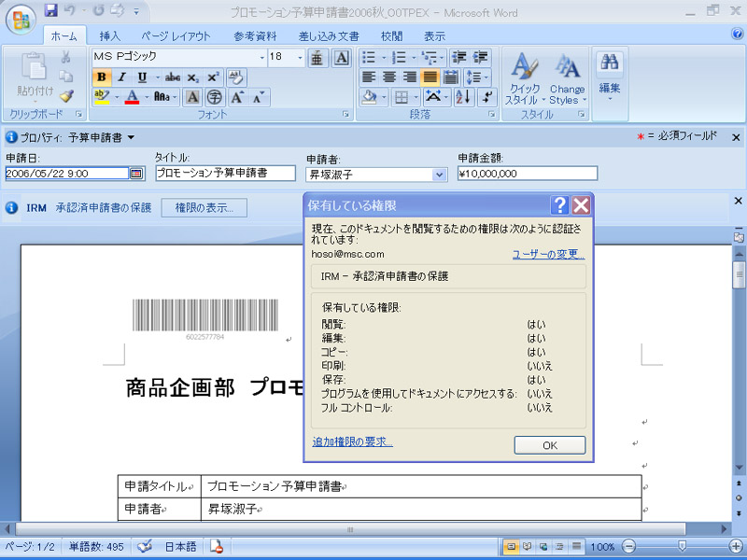747x560 pixels.
Task: Open the font name dropdown
Action: pos(262,58)
